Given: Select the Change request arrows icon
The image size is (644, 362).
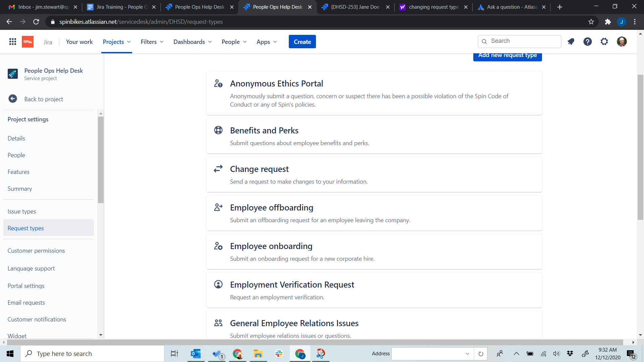Looking at the screenshot, I should [218, 169].
